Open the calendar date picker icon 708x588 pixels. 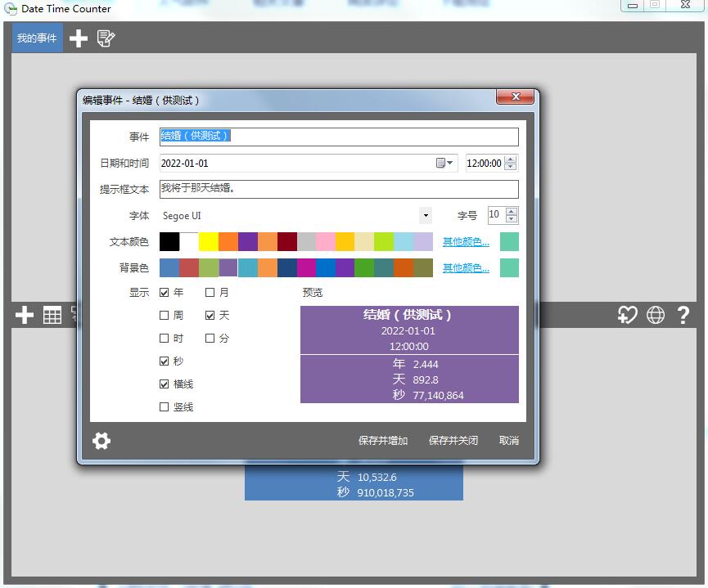click(x=444, y=163)
